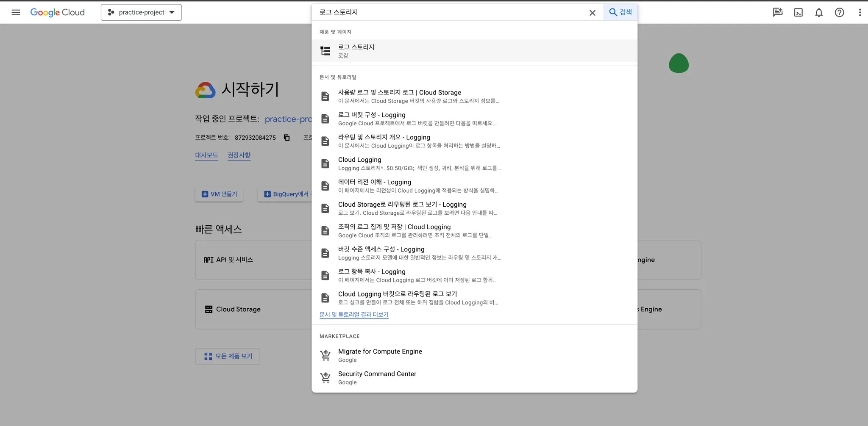Click the Google Cloud logo beside 시작하기

click(x=206, y=90)
